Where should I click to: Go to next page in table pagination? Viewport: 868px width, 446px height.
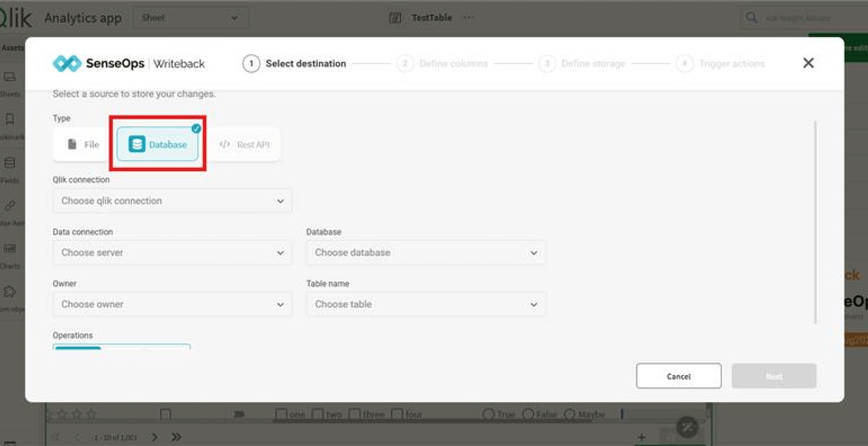point(155,437)
